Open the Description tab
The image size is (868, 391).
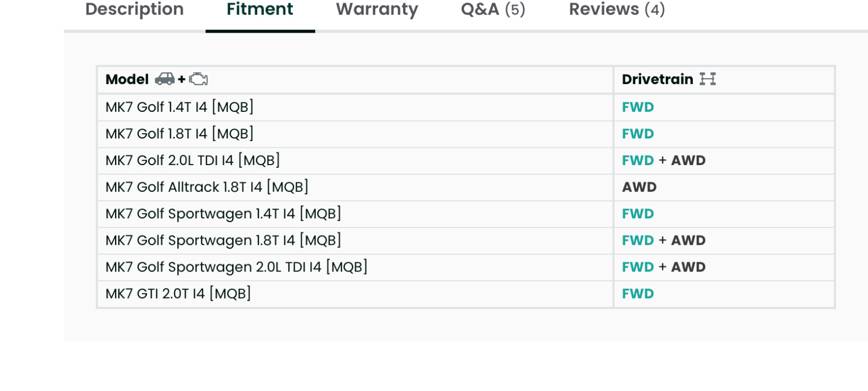(x=135, y=9)
